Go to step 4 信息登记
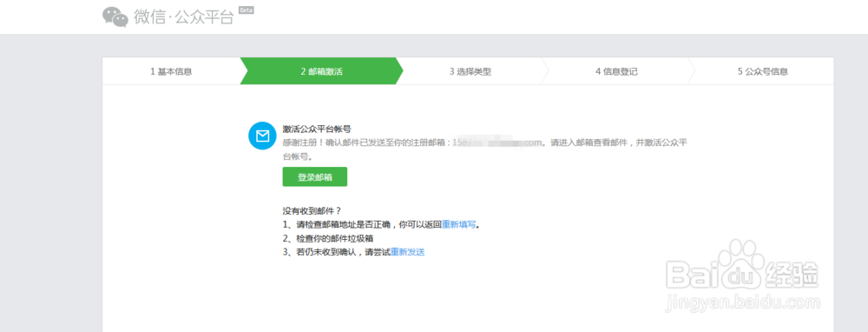 (x=616, y=71)
